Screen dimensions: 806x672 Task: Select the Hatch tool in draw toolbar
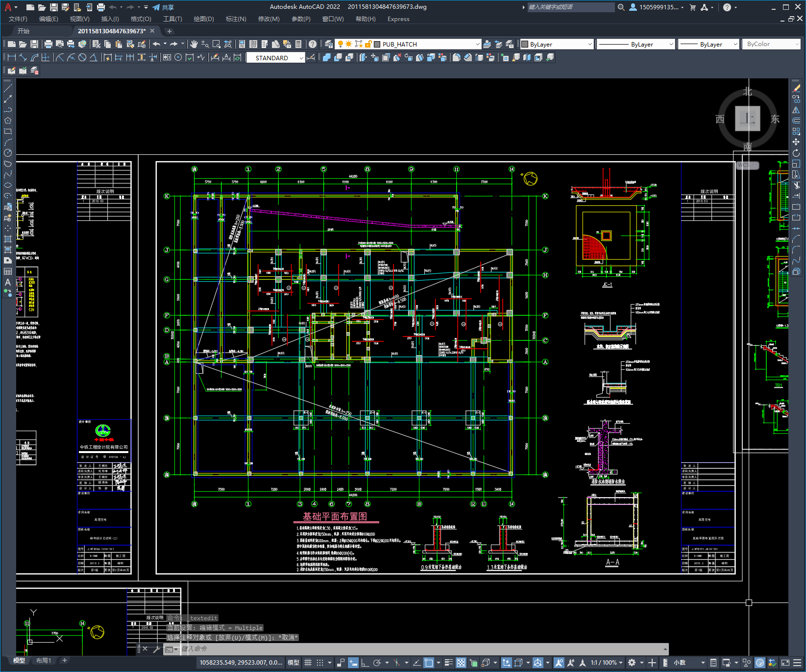point(8,239)
